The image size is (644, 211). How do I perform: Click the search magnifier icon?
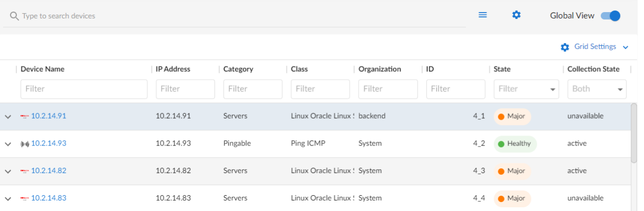[x=14, y=16]
